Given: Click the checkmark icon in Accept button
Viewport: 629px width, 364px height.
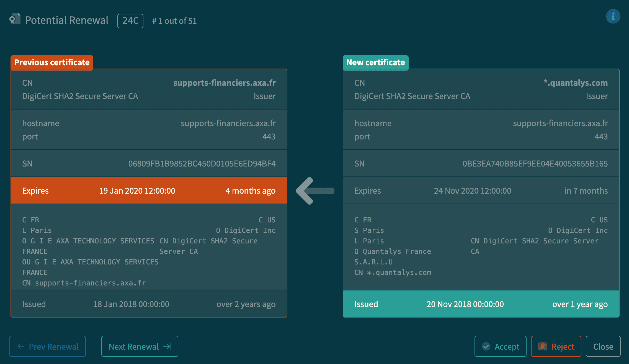Looking at the screenshot, I should tap(486, 346).
